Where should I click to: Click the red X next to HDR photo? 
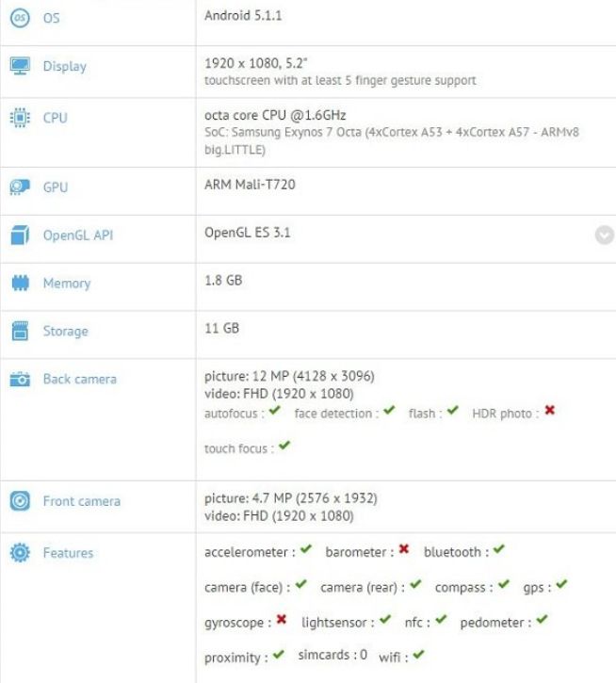549,412
